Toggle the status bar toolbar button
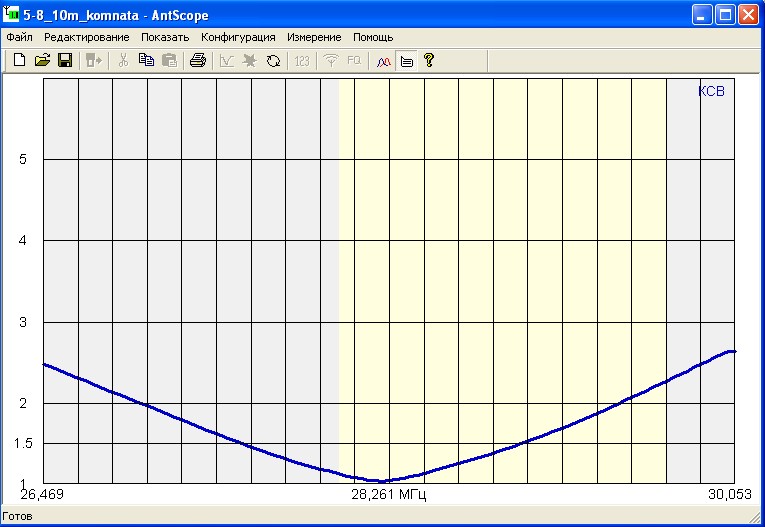Image resolution: width=765 pixels, height=527 pixels. coord(406,61)
